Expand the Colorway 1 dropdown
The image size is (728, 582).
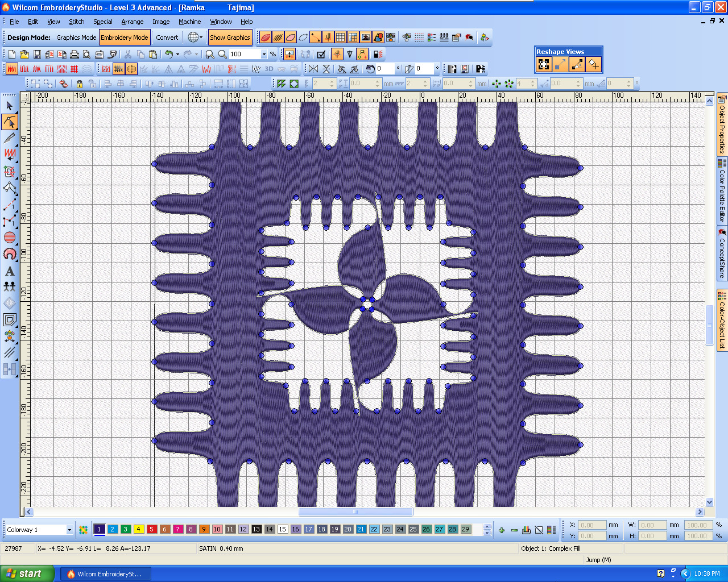[69, 530]
